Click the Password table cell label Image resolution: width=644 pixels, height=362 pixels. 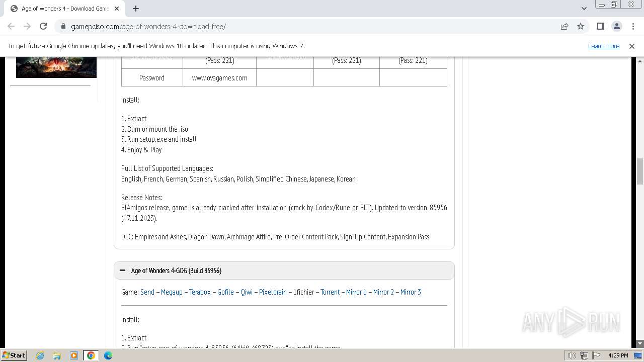click(152, 78)
